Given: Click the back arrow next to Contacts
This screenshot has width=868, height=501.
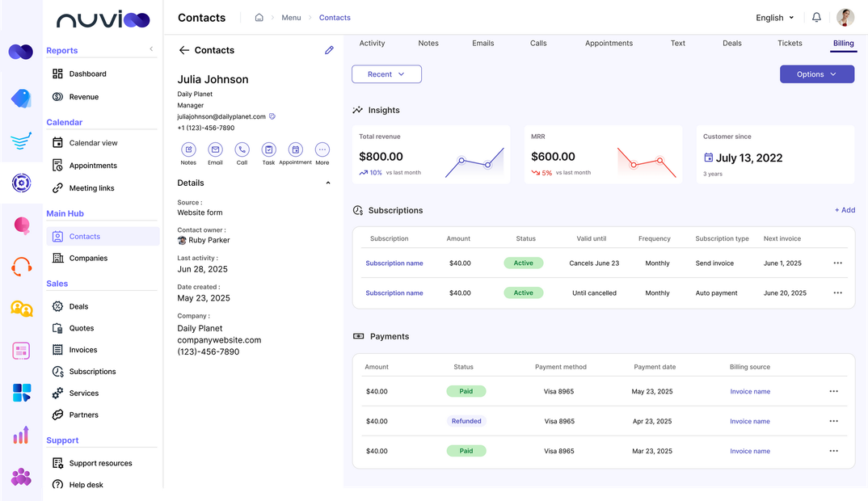Looking at the screenshot, I should coord(183,49).
